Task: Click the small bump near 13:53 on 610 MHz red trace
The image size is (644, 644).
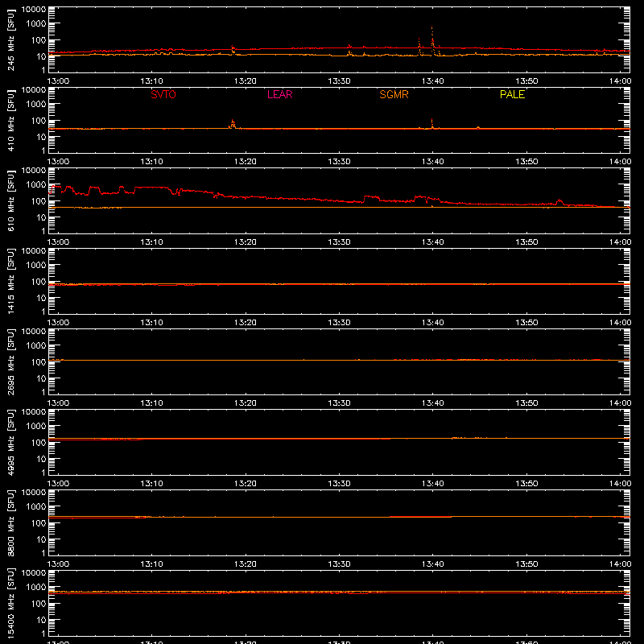Action: [x=559, y=201]
